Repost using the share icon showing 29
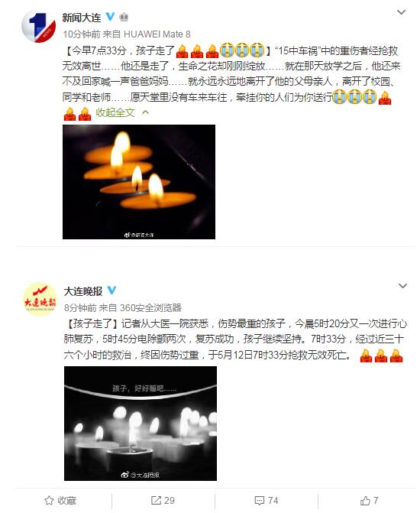The height and width of the screenshot is (513, 420). coord(163,500)
